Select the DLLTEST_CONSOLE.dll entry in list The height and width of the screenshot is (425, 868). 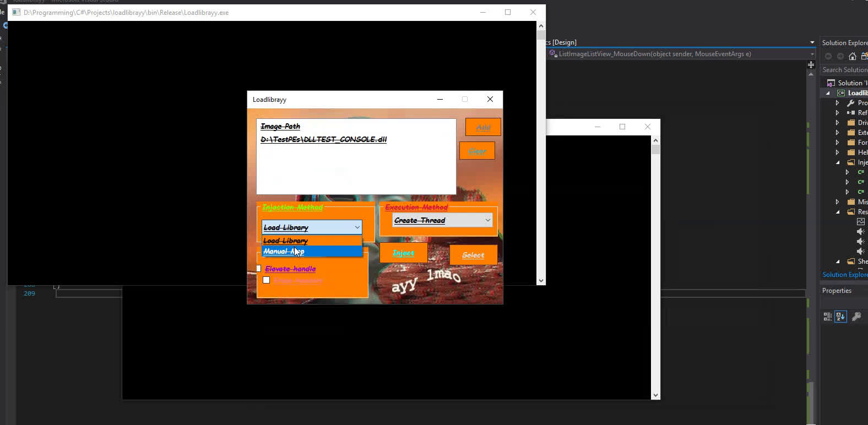[324, 140]
